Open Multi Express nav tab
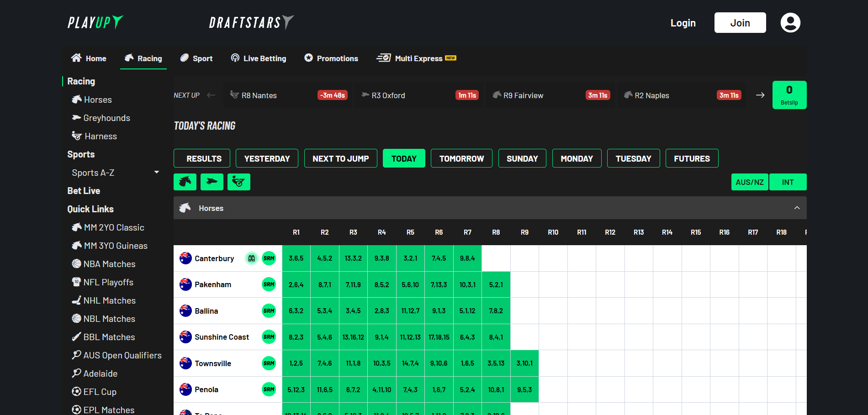This screenshot has width=868, height=415. coord(416,58)
